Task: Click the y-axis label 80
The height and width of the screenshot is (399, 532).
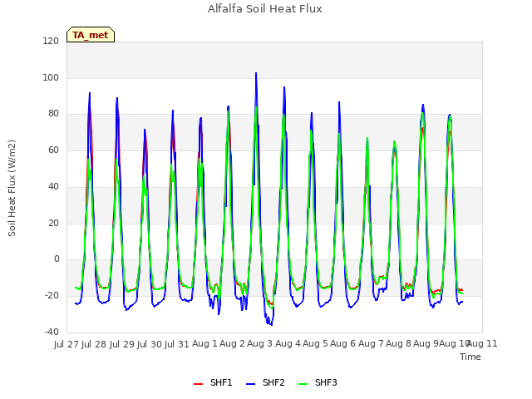Action: pos(53,114)
